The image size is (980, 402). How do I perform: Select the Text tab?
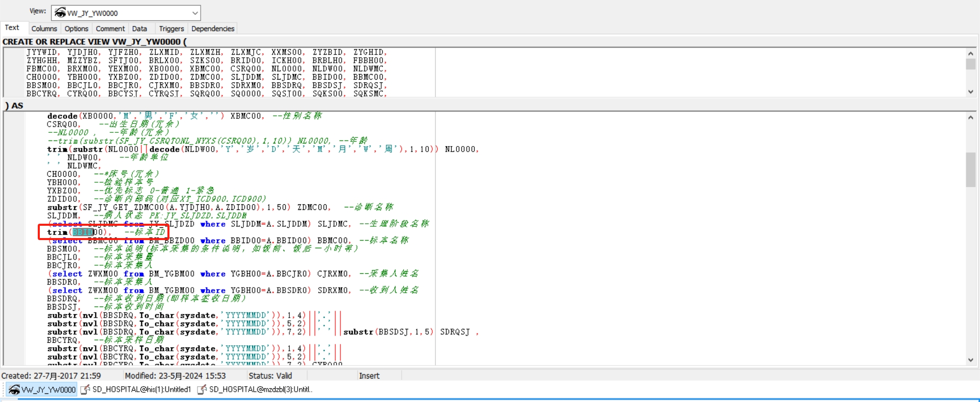coord(12,28)
